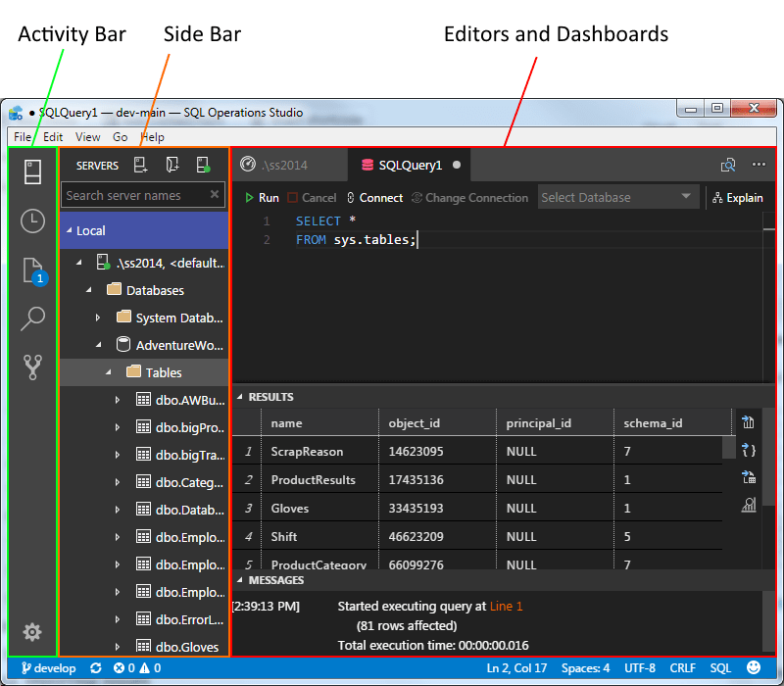Open the Select Database dropdown
Viewport: 784px width, 686px height.
click(x=618, y=197)
